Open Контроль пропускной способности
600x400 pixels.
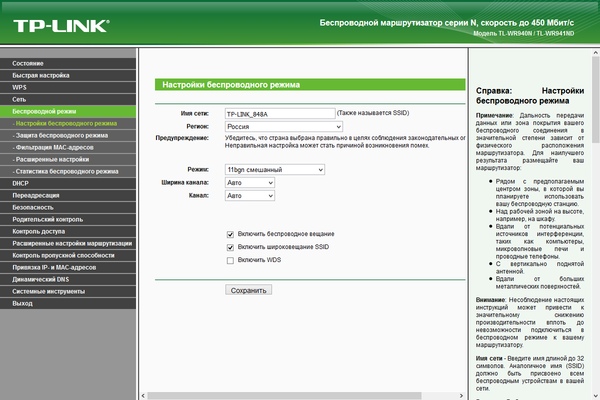(68, 255)
